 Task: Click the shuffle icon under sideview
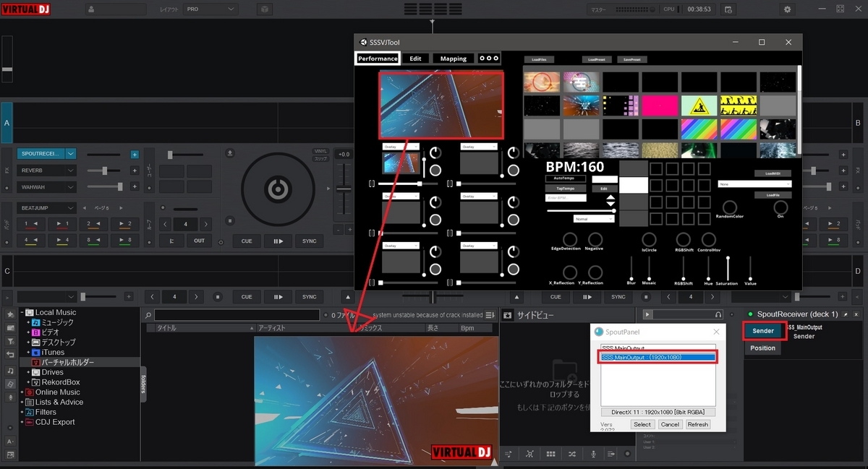pyautogui.click(x=572, y=454)
